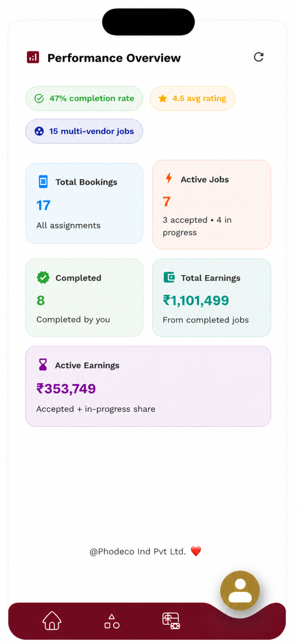Screen dimensions: 298x644
Task: Select the 47% completion rate chip
Action: (84, 98)
